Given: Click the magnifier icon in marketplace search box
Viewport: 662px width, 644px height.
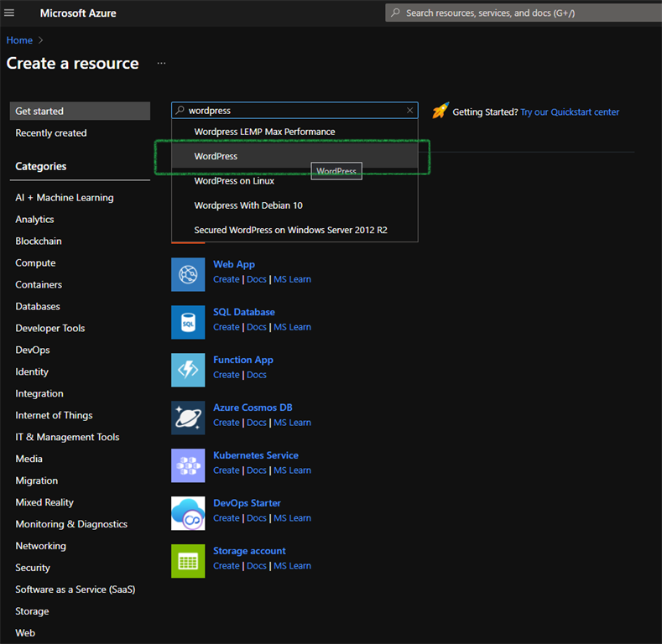Looking at the screenshot, I should [x=180, y=110].
